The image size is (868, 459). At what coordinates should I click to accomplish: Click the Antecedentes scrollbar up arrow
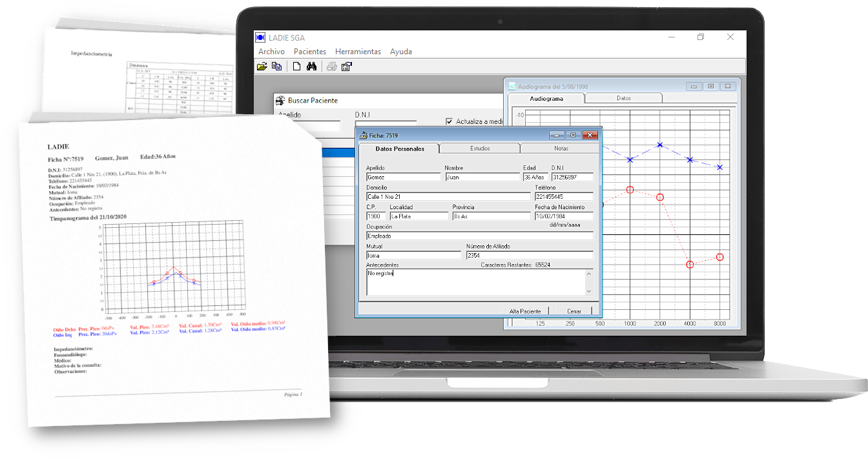pyautogui.click(x=589, y=272)
